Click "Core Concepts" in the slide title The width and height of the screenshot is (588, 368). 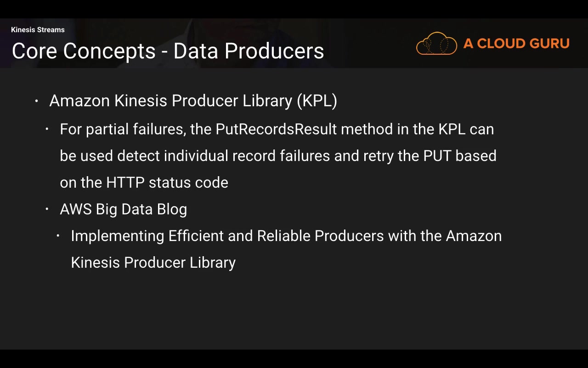pos(83,51)
